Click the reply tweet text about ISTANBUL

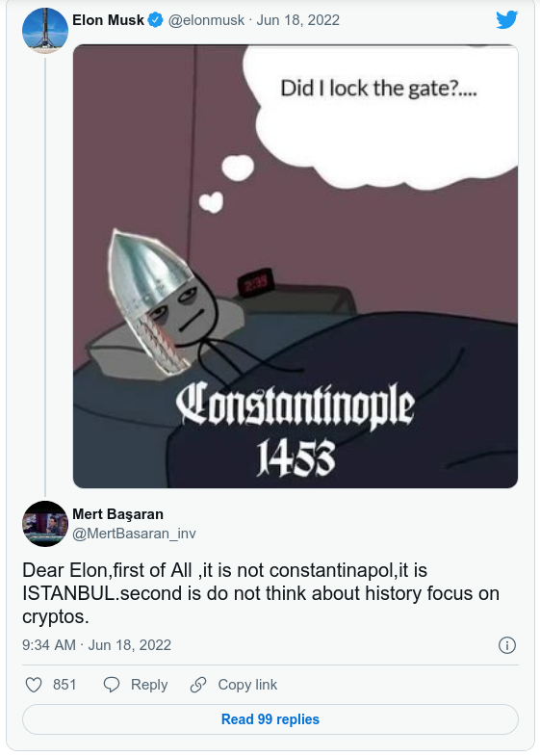tap(261, 593)
